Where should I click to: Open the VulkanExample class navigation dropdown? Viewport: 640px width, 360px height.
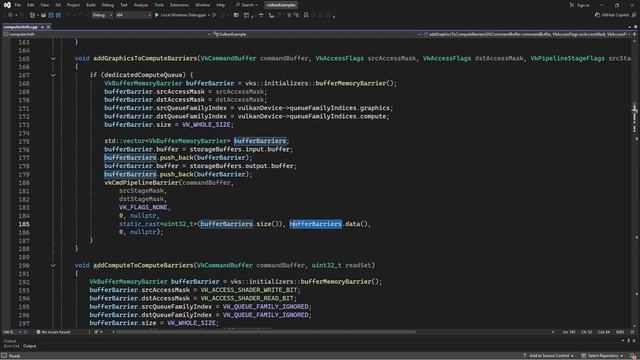(317, 34)
